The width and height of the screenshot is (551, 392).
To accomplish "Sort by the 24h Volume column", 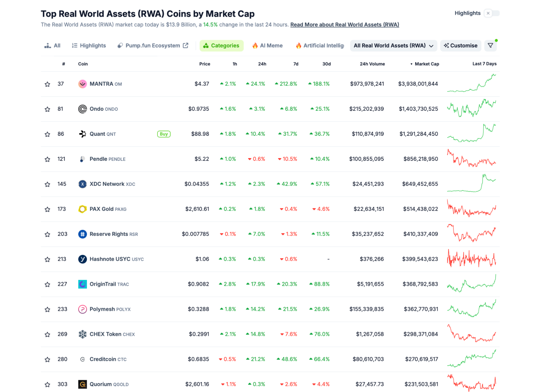I will tap(372, 64).
